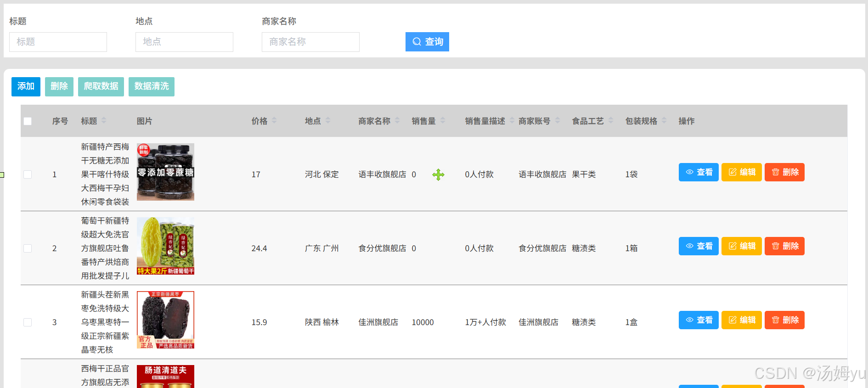Click the blue 查询 search button
This screenshot has width=868, height=388.
tap(427, 42)
